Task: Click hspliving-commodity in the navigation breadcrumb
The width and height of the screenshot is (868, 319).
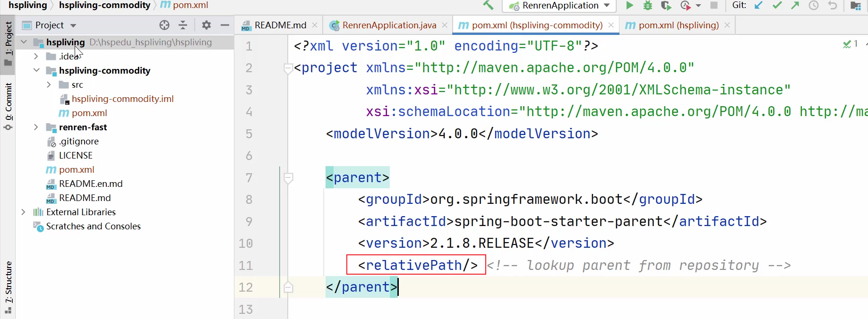Action: (x=104, y=5)
